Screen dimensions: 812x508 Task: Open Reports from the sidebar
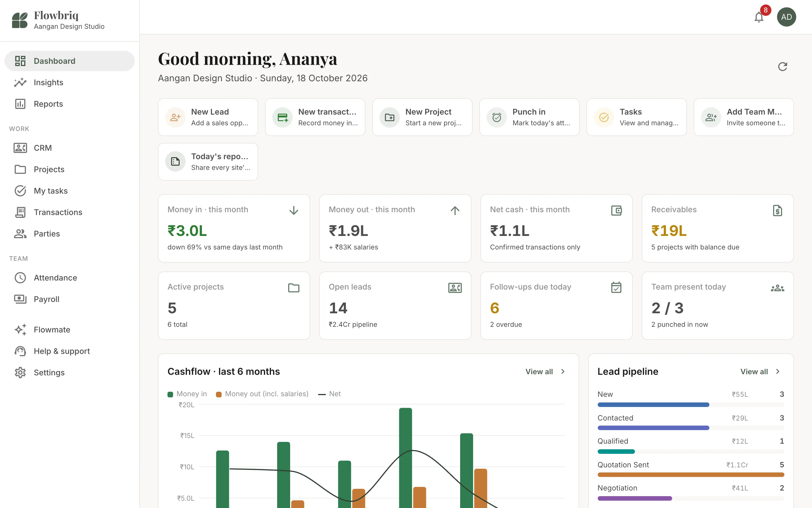coord(69,104)
